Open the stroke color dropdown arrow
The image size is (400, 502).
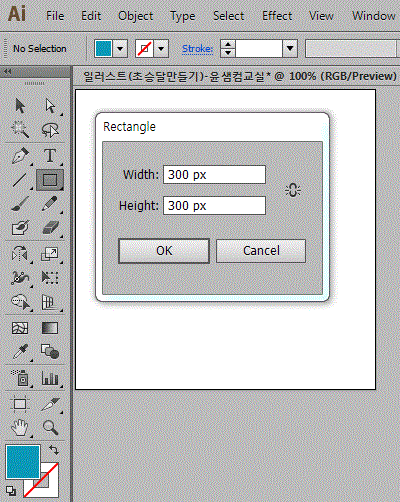(161, 49)
